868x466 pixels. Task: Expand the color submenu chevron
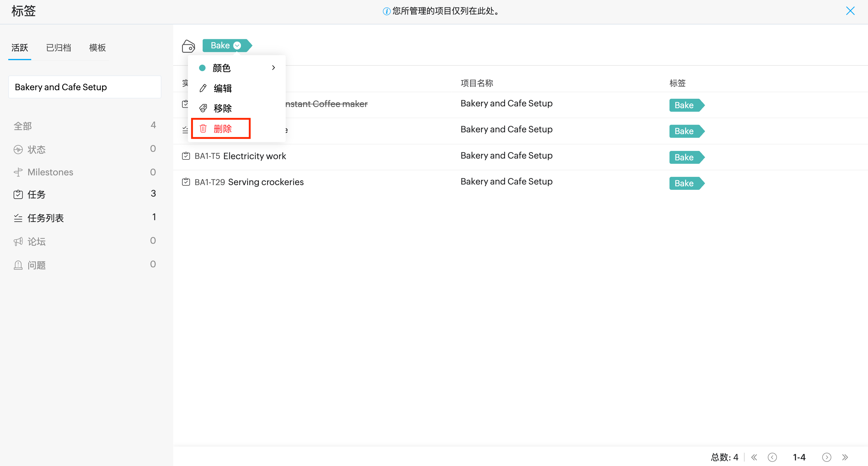pos(273,68)
